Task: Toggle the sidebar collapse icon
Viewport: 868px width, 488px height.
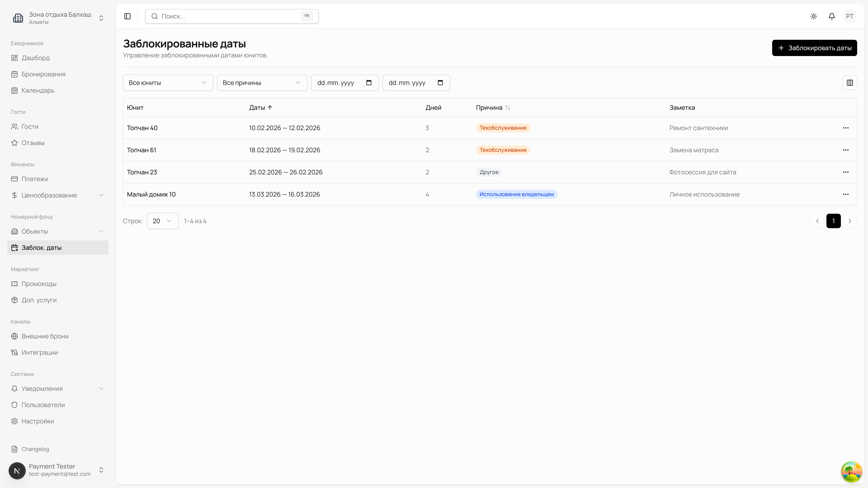Action: [127, 16]
